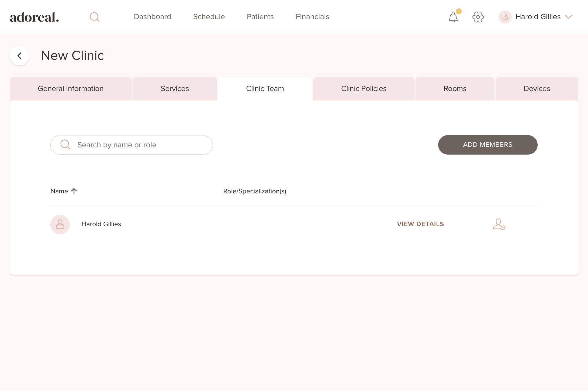This screenshot has height=391, width=588.
Task: Click Harold Gillies avatar in header
Action: click(x=505, y=17)
